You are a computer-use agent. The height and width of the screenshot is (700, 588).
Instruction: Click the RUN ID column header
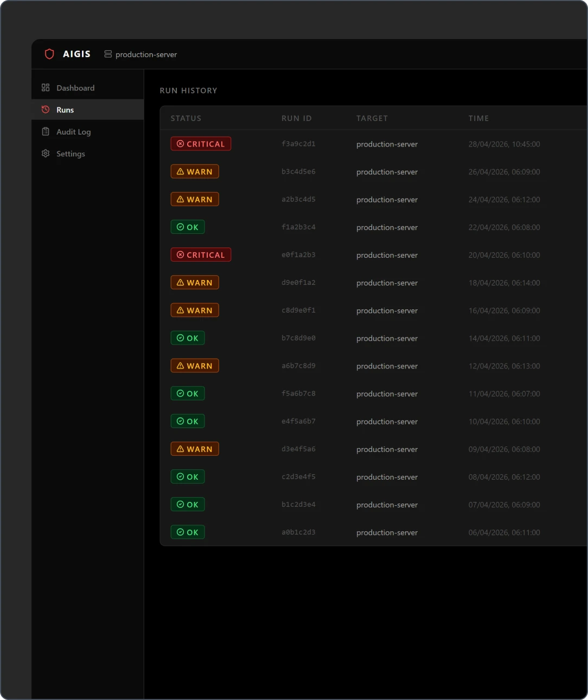point(297,118)
